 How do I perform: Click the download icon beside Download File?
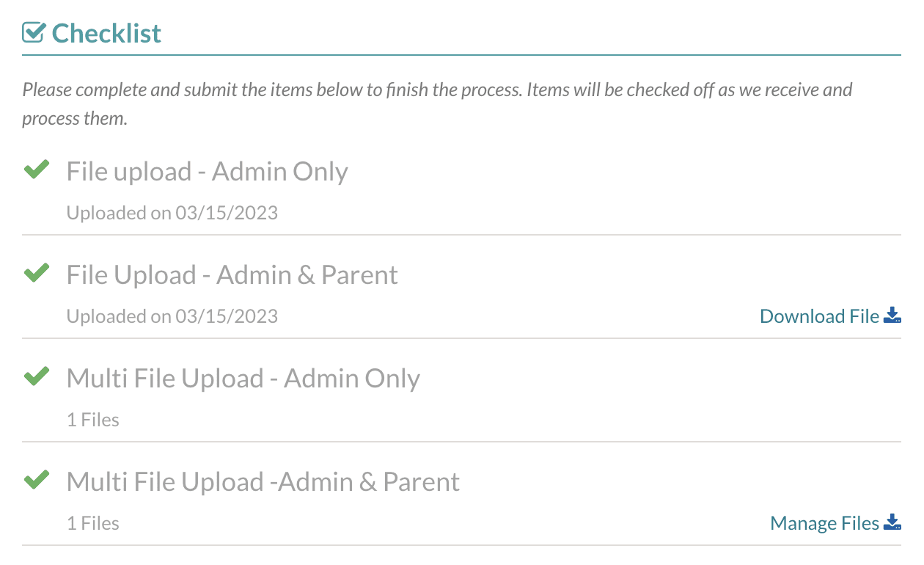[892, 316]
